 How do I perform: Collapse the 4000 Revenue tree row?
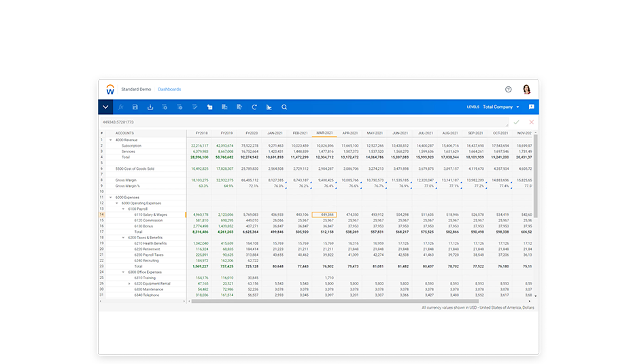click(110, 140)
